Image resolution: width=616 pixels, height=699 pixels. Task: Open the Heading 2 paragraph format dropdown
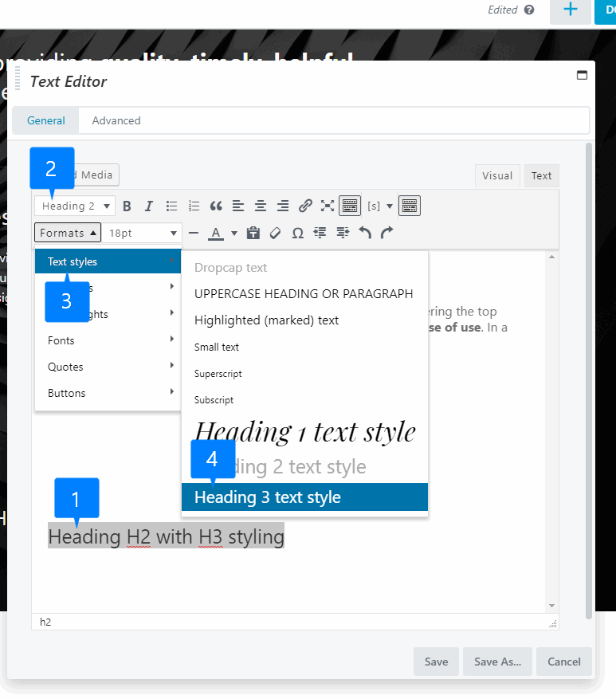[x=75, y=206]
